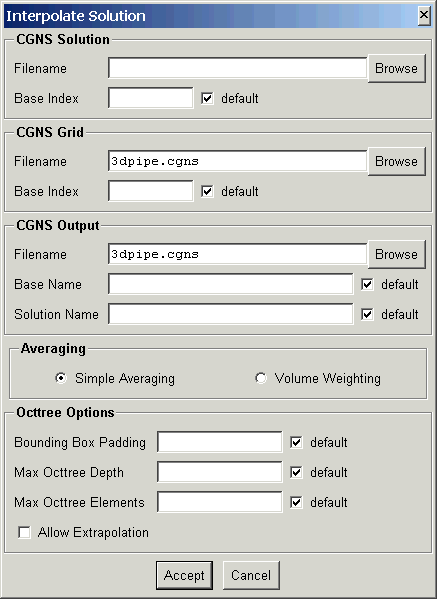Select the Simple Averaging radio button
437x599 pixels.
61,378
